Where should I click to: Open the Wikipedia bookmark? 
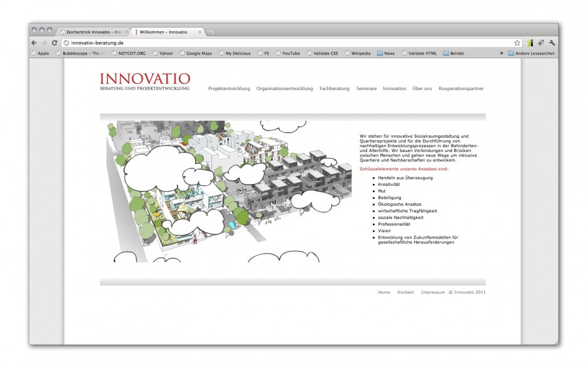pos(357,53)
